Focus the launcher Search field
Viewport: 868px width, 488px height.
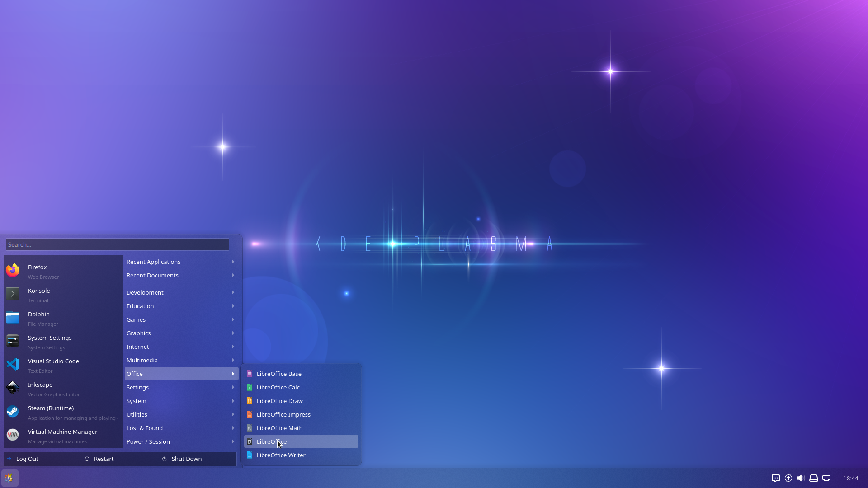pyautogui.click(x=118, y=244)
